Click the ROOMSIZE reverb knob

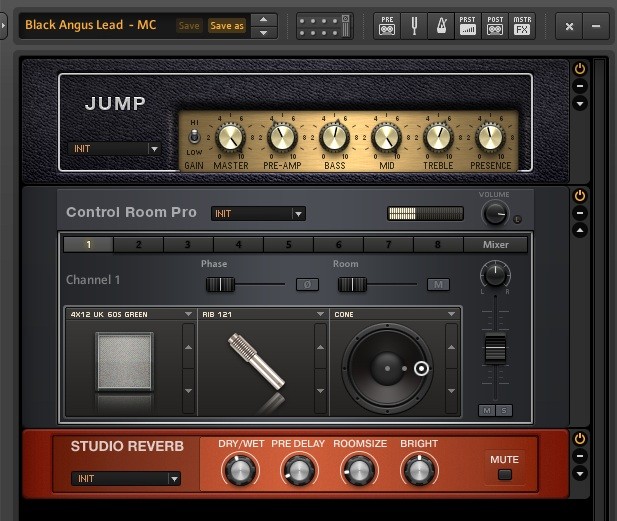click(359, 470)
